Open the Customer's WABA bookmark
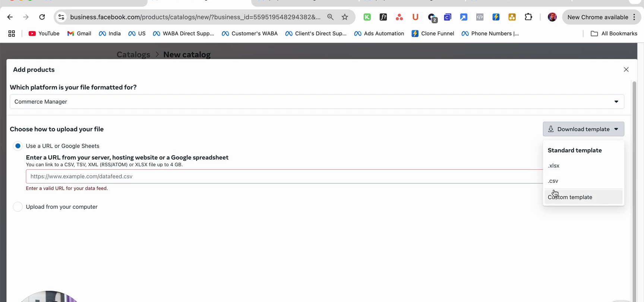 click(x=250, y=34)
